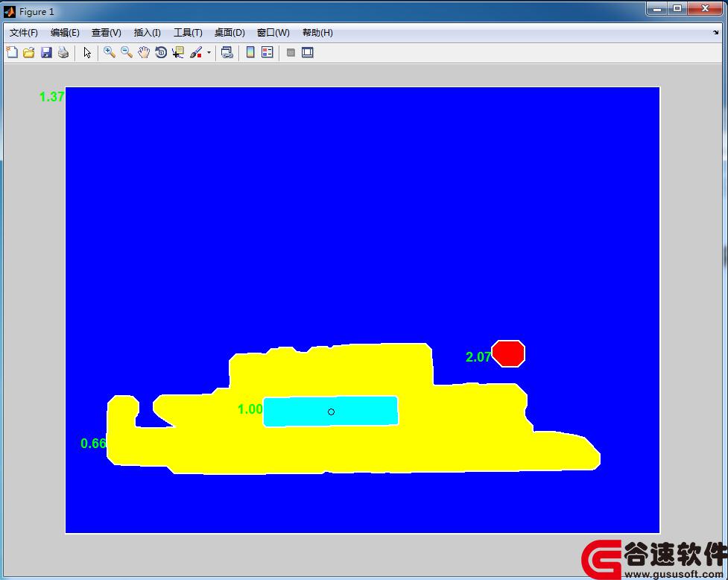This screenshot has width=728, height=580.
Task: Activate the Zoom Out magnifier tool
Action: (x=127, y=52)
